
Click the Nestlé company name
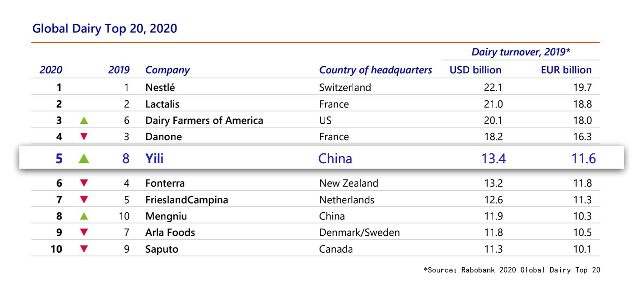coord(160,88)
